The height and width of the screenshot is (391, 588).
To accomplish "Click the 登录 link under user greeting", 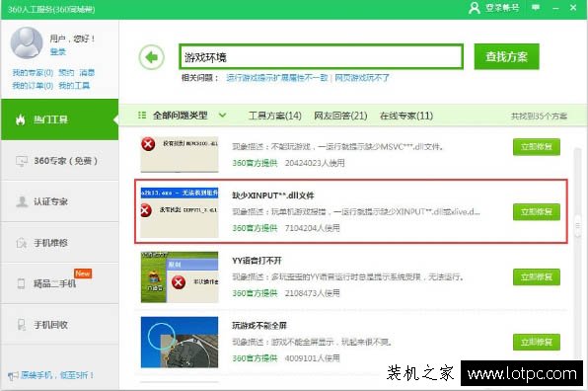I will 58,51.
